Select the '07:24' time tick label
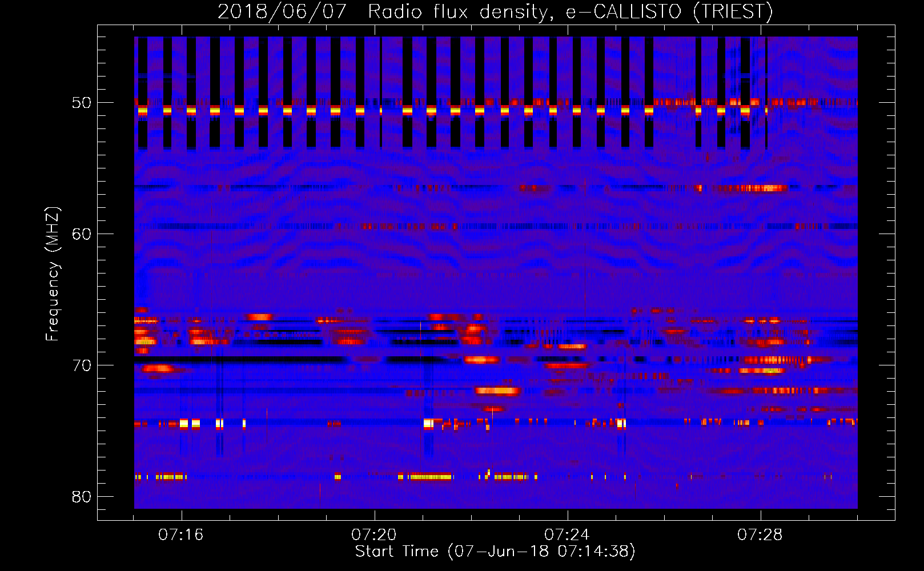924x571 pixels. point(567,535)
